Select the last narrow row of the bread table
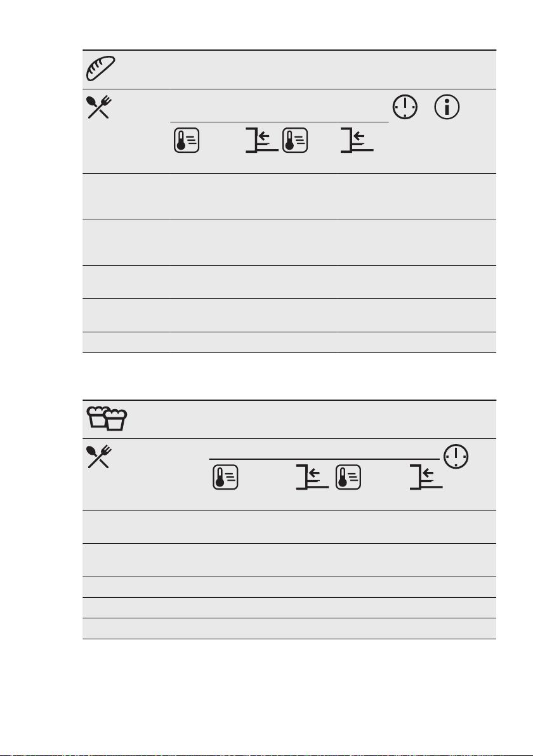The height and width of the screenshot is (756, 533). [289, 342]
